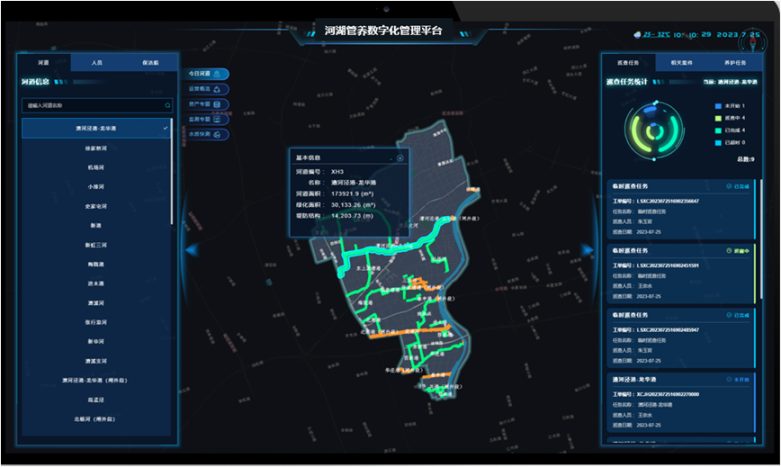The height and width of the screenshot is (467, 781).
Task: Click the 水质快测 icon button
Action: 217,133
